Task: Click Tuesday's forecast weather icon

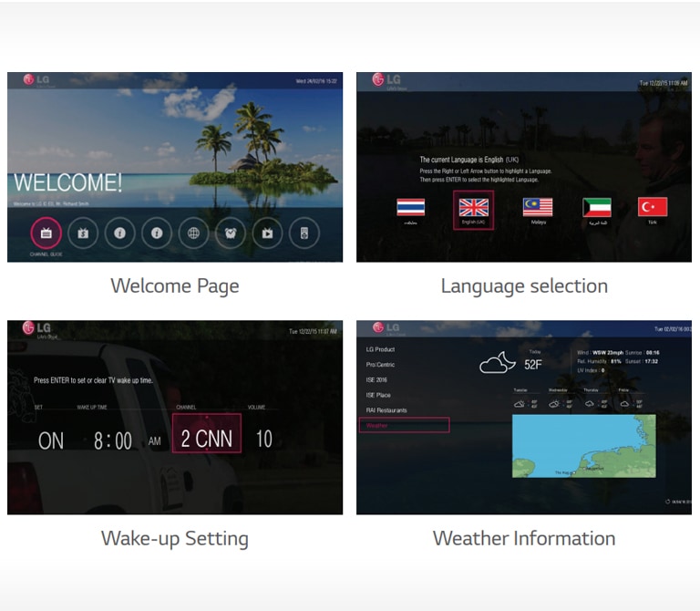Action: tap(520, 404)
